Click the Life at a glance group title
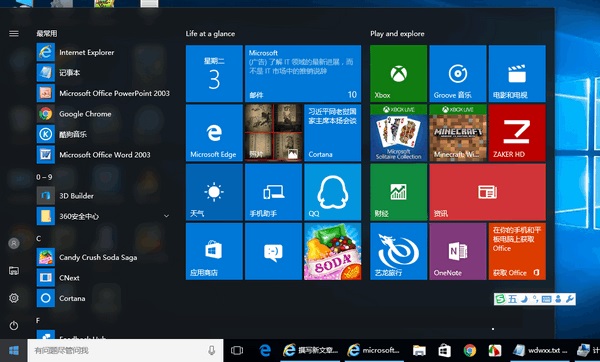The height and width of the screenshot is (362, 600). (210, 34)
